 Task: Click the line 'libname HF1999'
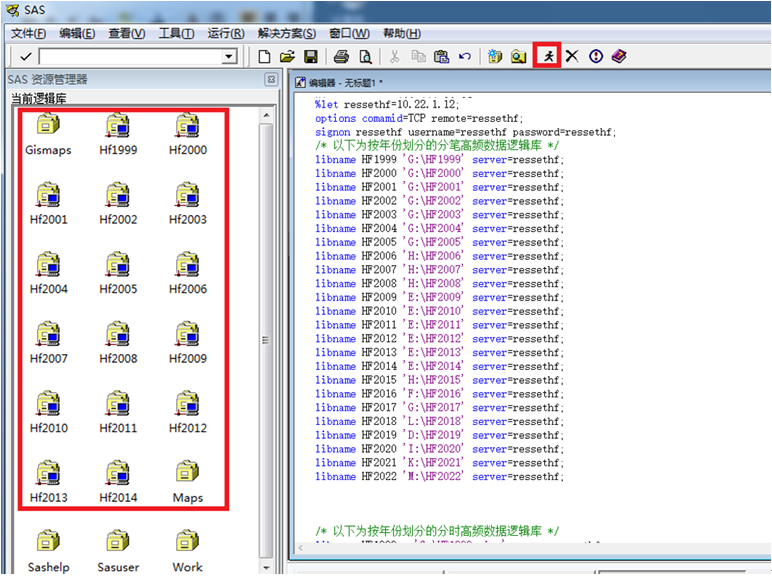click(440, 160)
